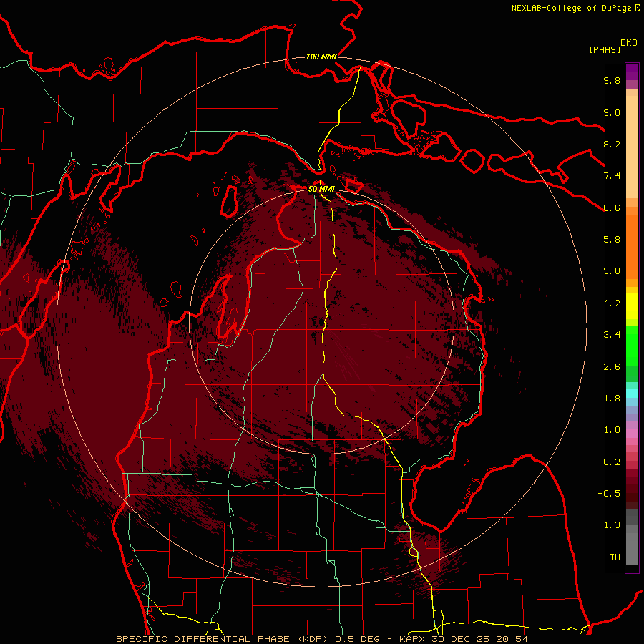Click the 1.8 legend value
644x644 pixels.
612,399
